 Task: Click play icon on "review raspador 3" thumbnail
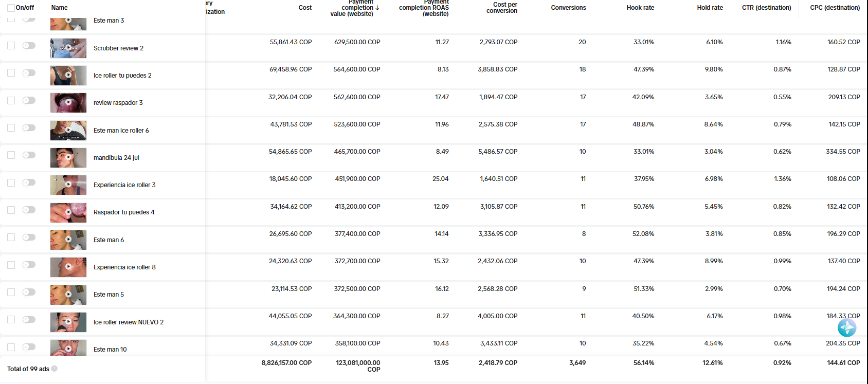point(68,102)
